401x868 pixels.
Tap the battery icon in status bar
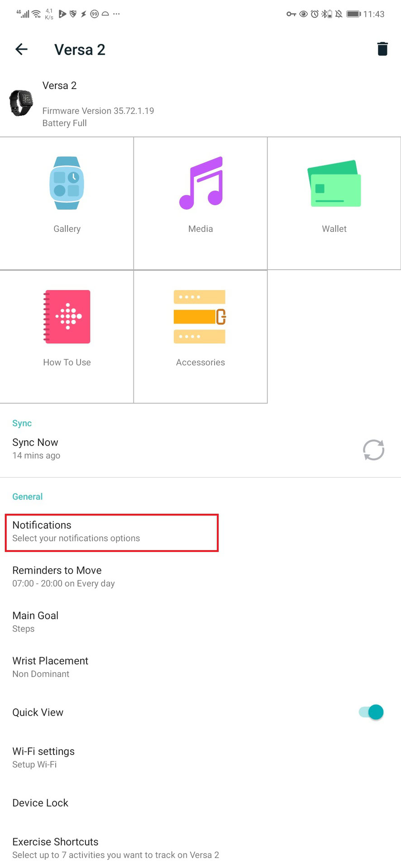click(x=353, y=14)
